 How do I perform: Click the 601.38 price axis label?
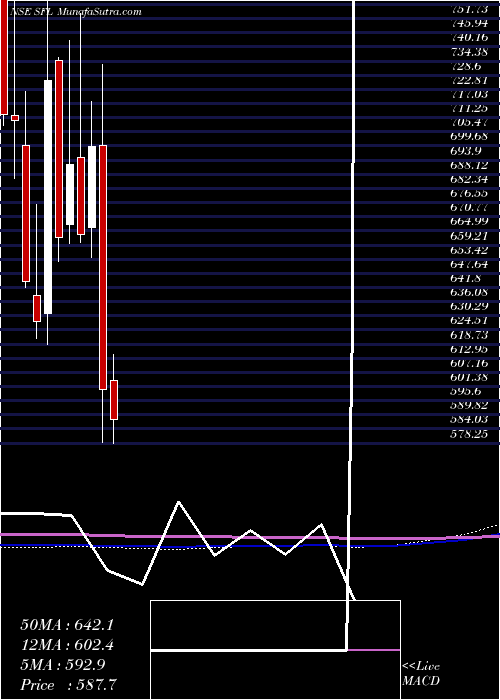[469, 378]
